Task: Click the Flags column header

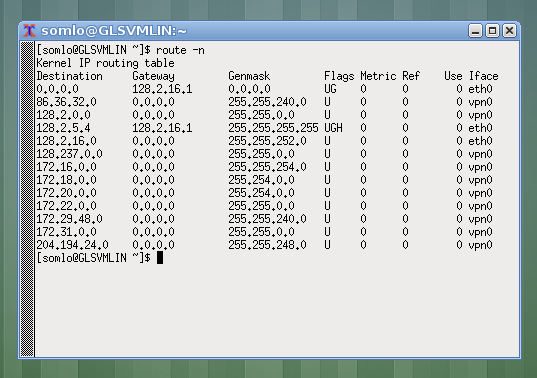Action: coord(339,76)
